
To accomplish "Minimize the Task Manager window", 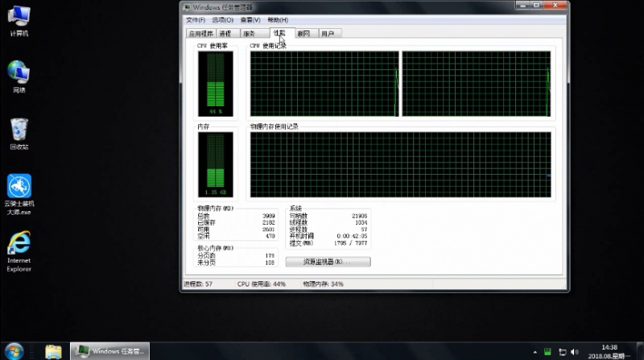I will (x=522, y=6).
